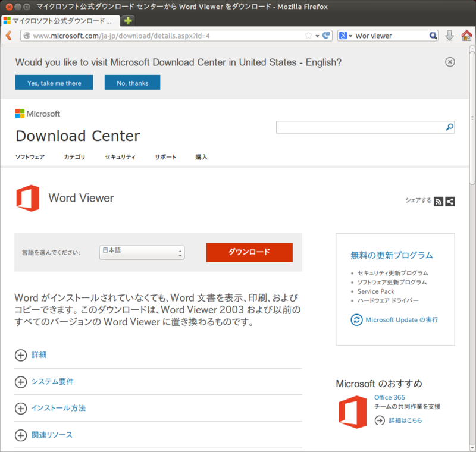Open the Firefox downloads arrow icon

[450, 36]
